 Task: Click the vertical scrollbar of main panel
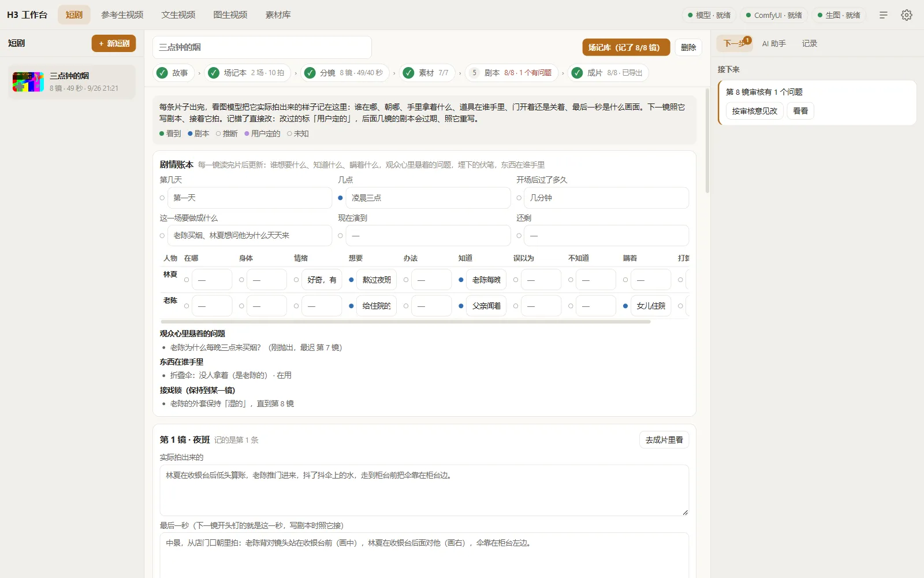707,140
